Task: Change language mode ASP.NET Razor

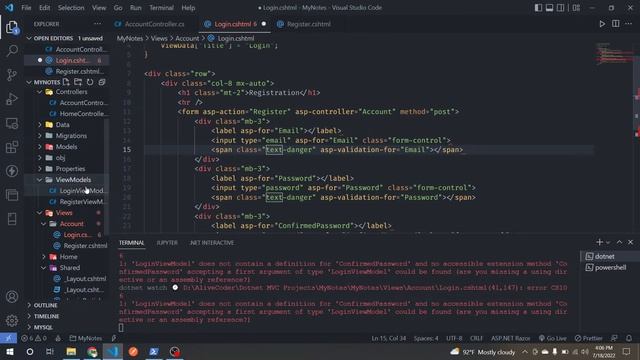Action: (x=510, y=338)
